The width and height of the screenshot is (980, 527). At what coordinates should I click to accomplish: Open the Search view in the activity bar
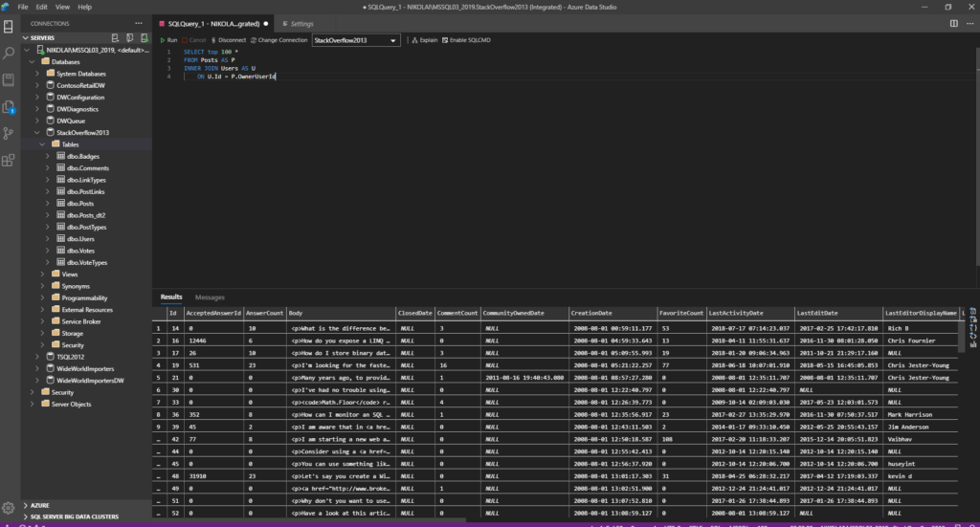(x=8, y=54)
